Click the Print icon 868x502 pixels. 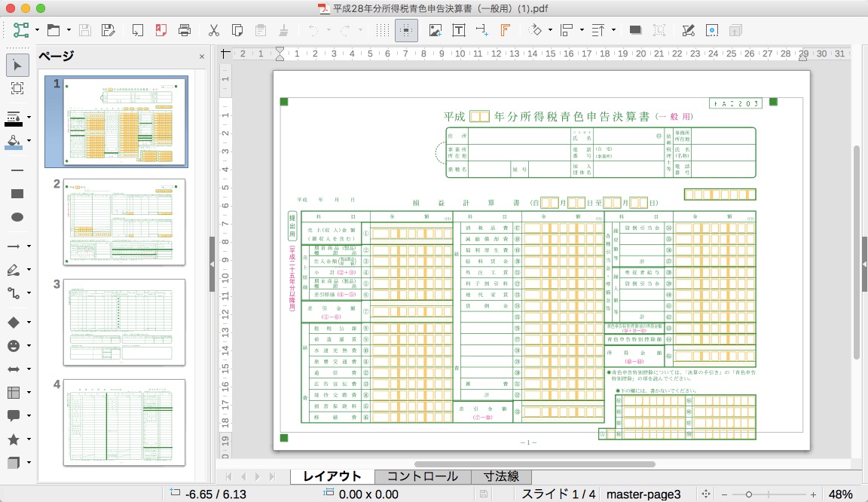click(x=185, y=30)
